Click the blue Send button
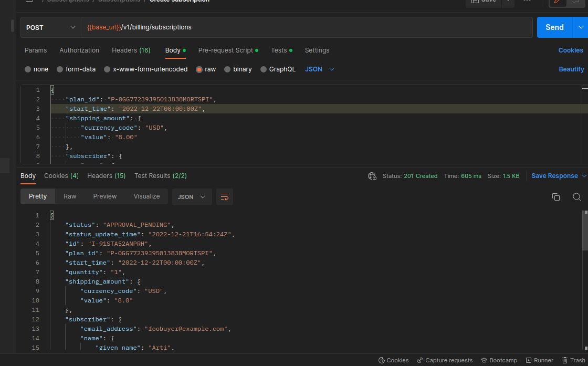This screenshot has height=366, width=588. pyautogui.click(x=554, y=27)
